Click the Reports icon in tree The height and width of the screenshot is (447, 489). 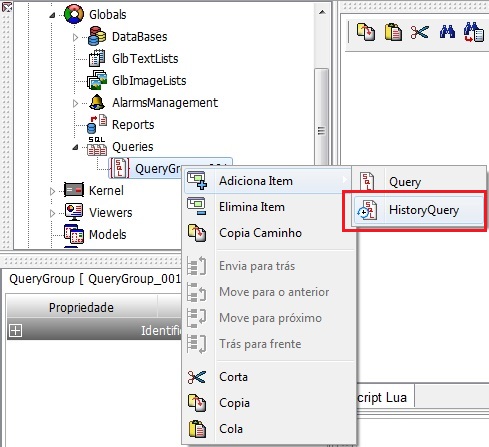(97, 124)
